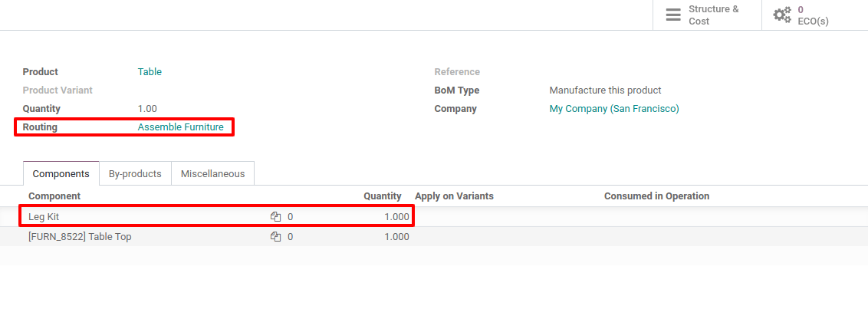Select the [FURN_8522] Table Top component
Image resolution: width=868 pixels, height=319 pixels.
pos(80,237)
